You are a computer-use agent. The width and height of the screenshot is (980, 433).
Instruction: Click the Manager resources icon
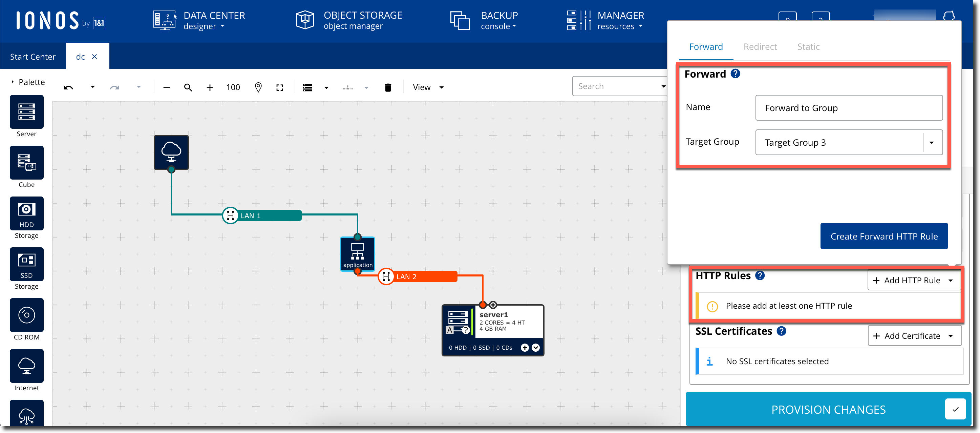point(579,20)
